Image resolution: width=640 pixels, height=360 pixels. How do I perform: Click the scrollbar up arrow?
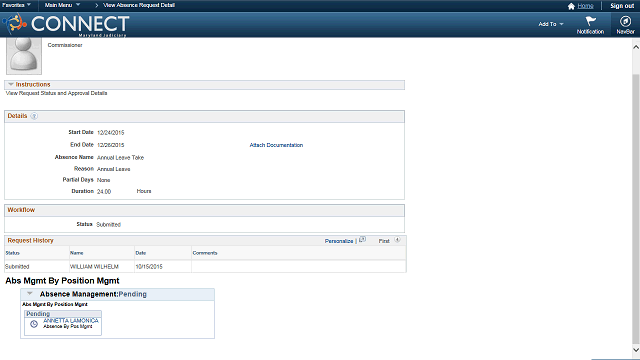coord(636,47)
